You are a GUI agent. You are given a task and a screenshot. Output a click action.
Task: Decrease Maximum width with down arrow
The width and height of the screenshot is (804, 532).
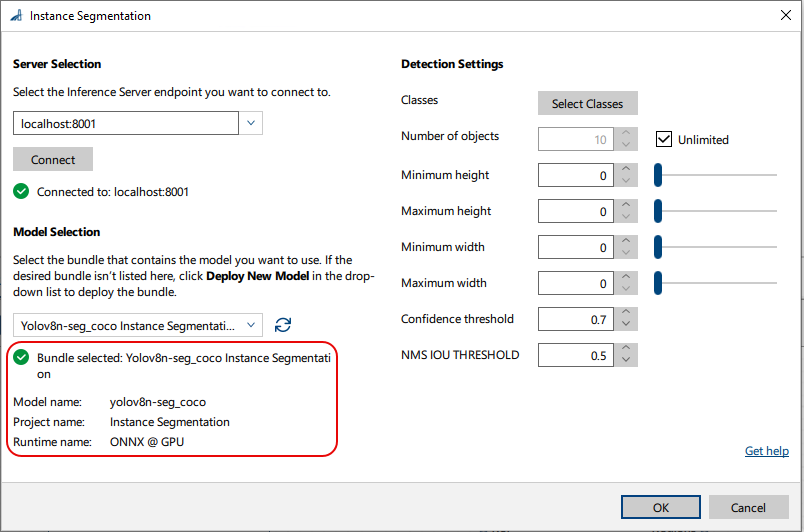click(x=626, y=289)
